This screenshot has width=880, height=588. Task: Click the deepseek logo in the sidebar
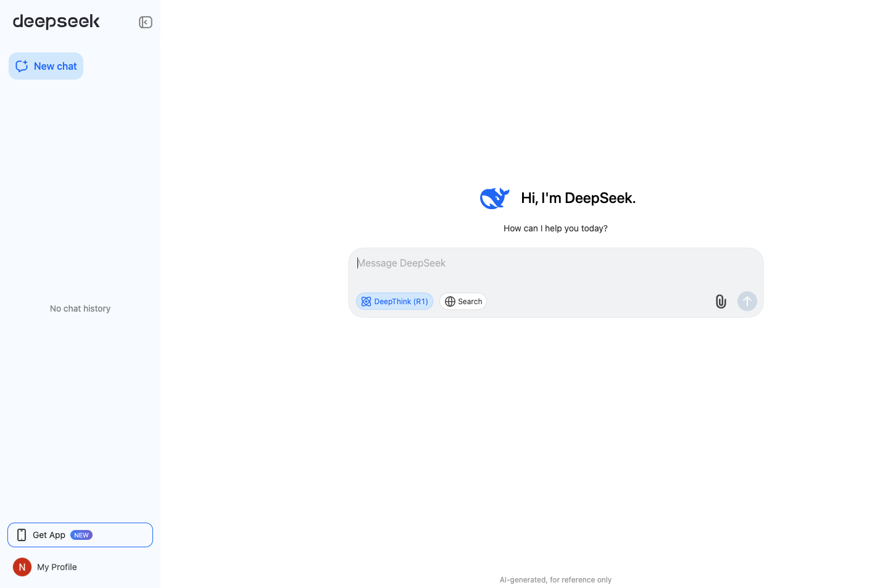[x=56, y=22]
